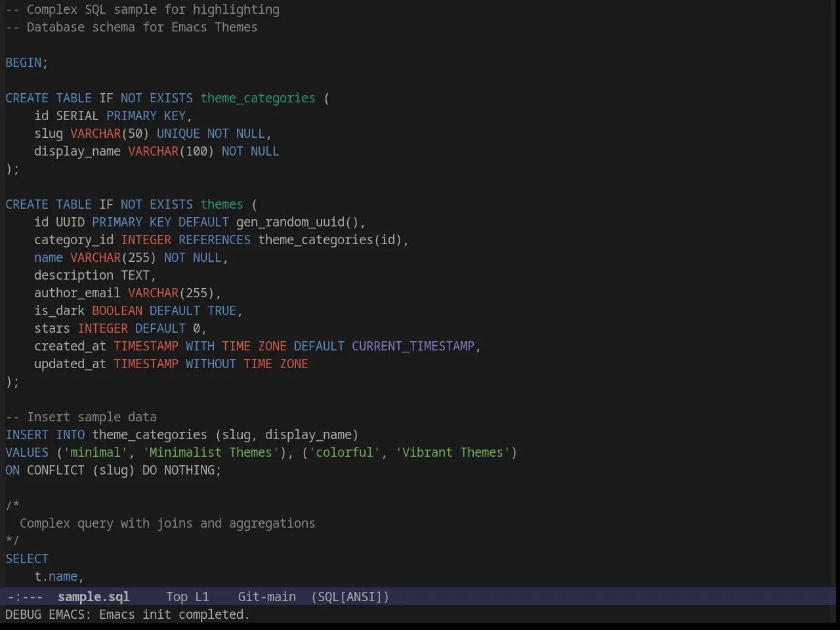Click the 'Database schema for Emacs Themes' comment
Screen dimensions: 840x630
tap(131, 27)
